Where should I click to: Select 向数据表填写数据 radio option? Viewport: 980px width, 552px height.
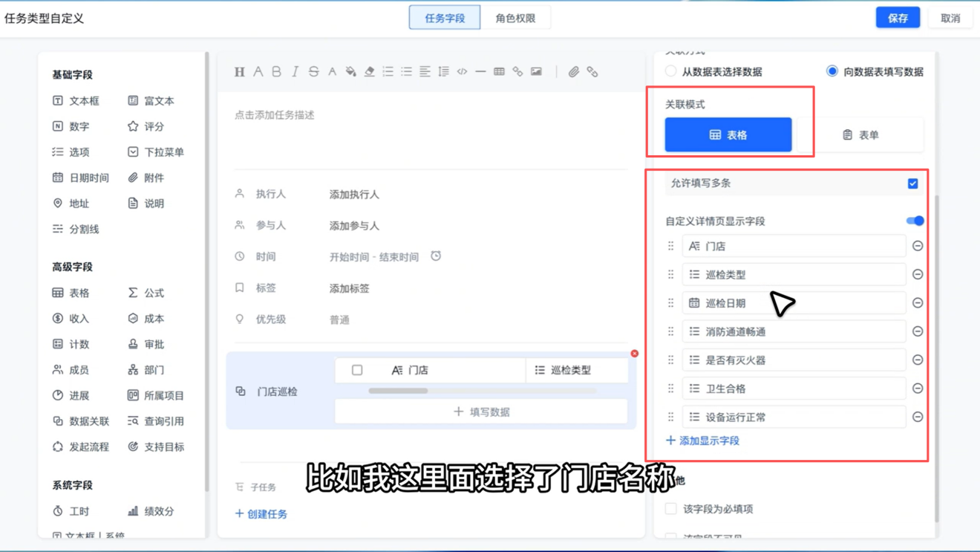832,71
